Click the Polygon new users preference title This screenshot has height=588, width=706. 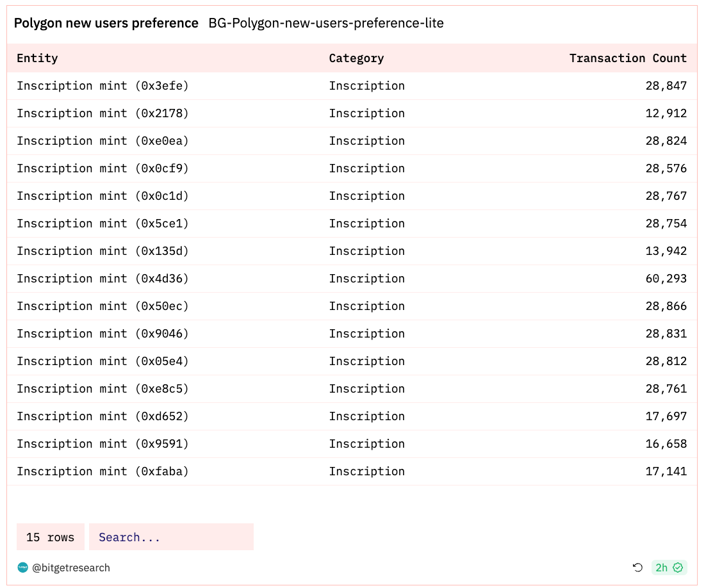[106, 23]
